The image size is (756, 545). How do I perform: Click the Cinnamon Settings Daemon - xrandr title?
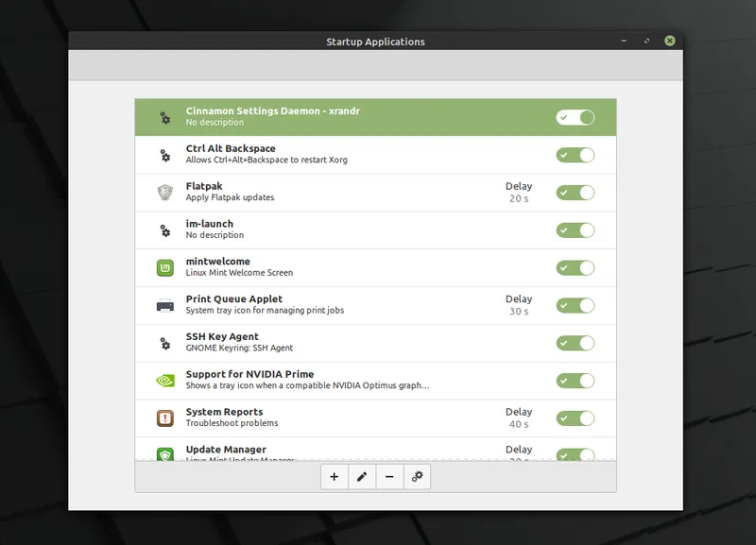(x=272, y=111)
